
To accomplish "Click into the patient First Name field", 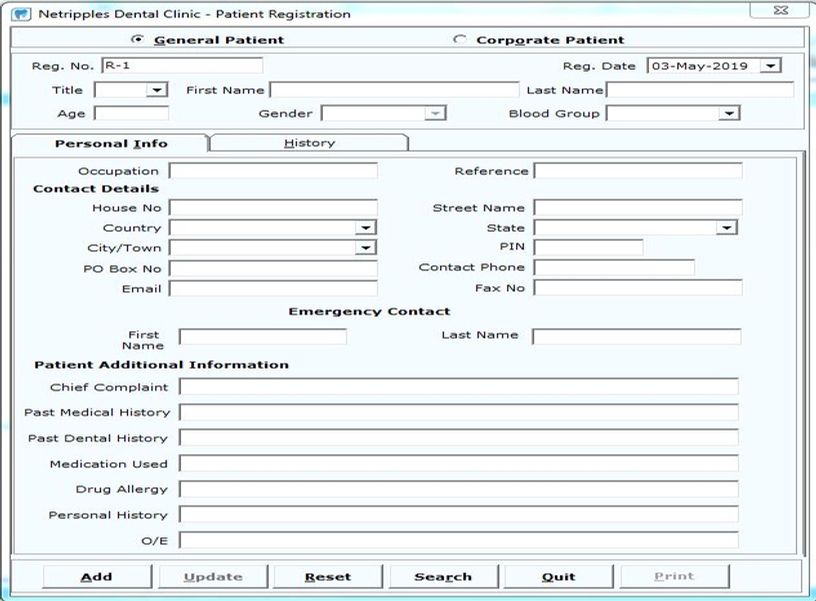I will pos(394,90).
